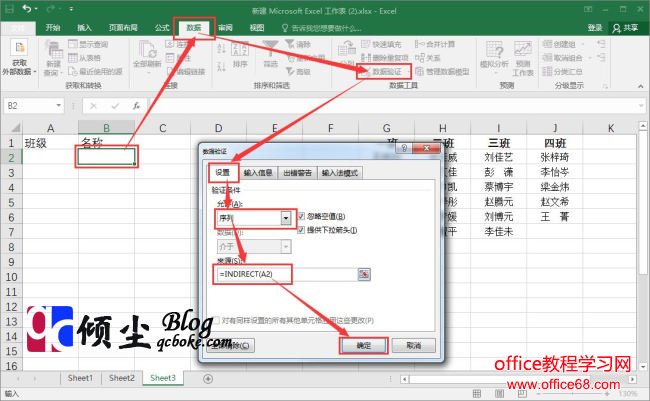Image resolution: width=650 pixels, height=401 pixels.
Task: Click Consolidate (合并计算)
Action: (435, 44)
